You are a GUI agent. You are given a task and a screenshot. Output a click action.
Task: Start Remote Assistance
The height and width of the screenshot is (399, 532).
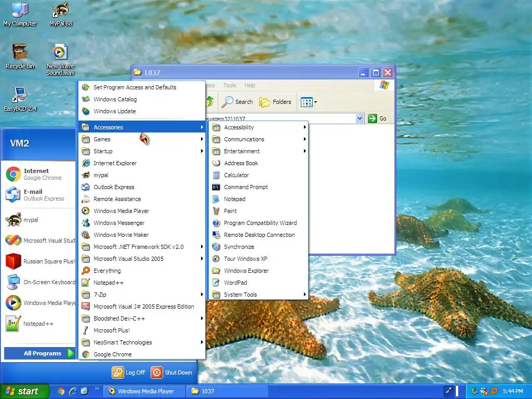[x=142, y=199]
